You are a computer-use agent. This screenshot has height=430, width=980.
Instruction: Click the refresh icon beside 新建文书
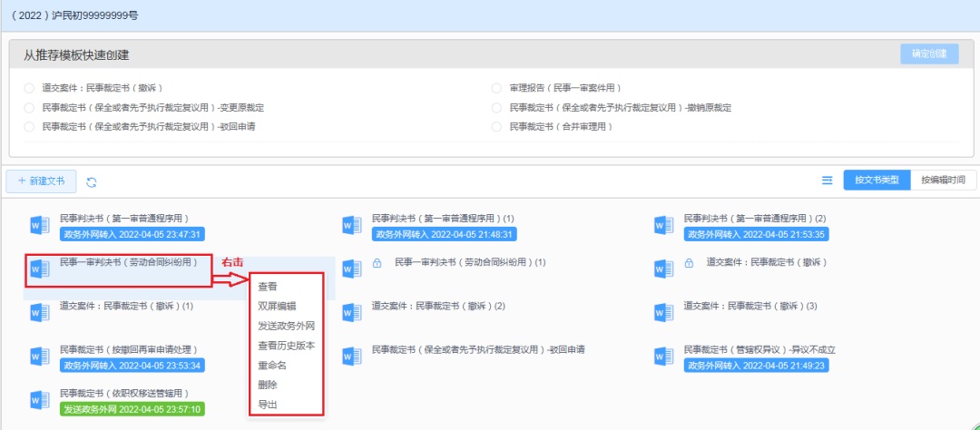point(92,181)
